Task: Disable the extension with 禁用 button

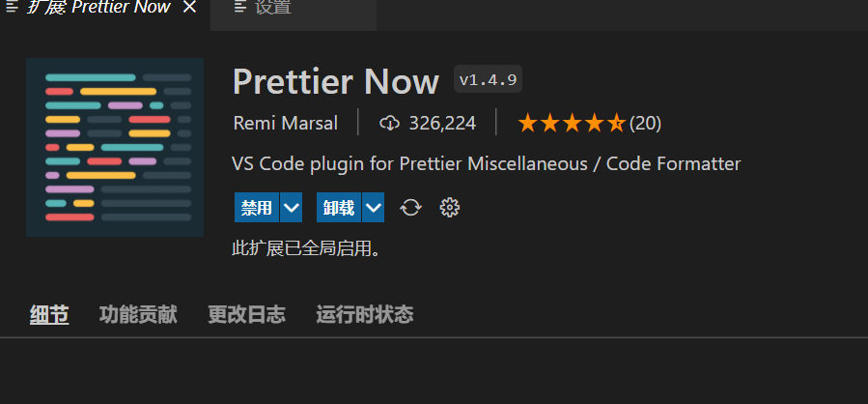Action: tap(257, 207)
